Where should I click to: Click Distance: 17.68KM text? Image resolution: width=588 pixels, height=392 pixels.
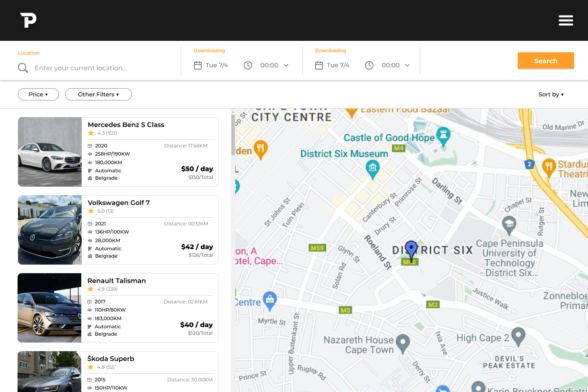pos(186,146)
